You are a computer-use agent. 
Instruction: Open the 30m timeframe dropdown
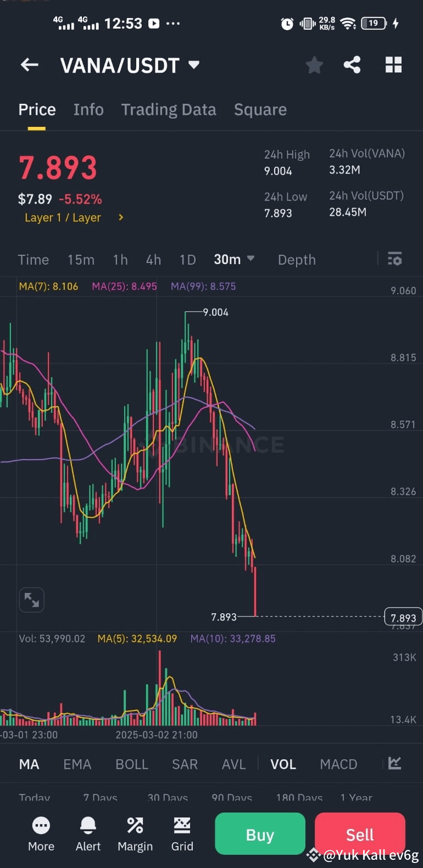[x=233, y=259]
